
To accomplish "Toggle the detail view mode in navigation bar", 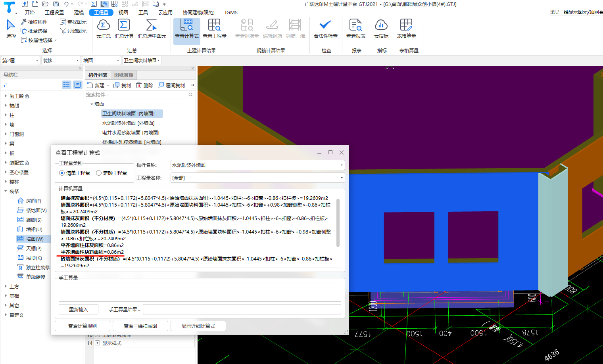I will click(78, 85).
